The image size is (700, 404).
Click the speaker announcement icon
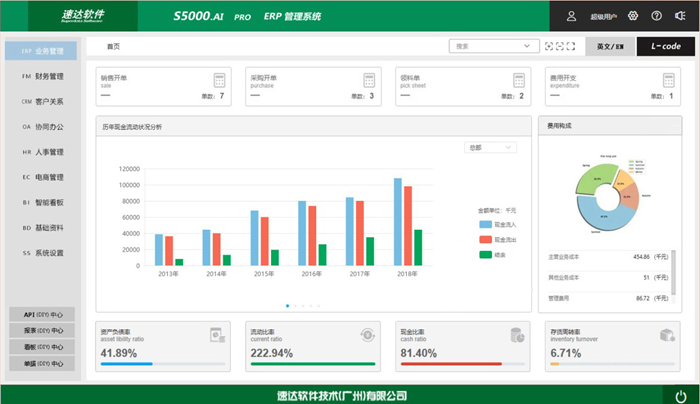click(681, 16)
